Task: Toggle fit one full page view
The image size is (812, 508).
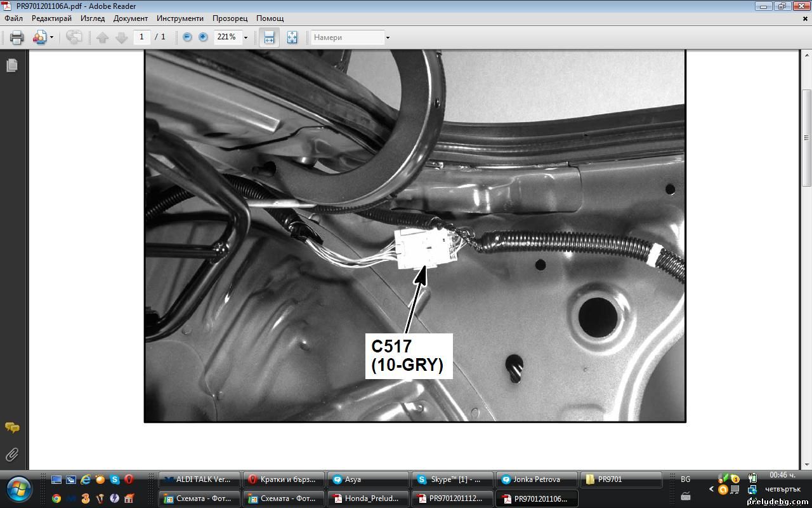Action: [x=292, y=37]
